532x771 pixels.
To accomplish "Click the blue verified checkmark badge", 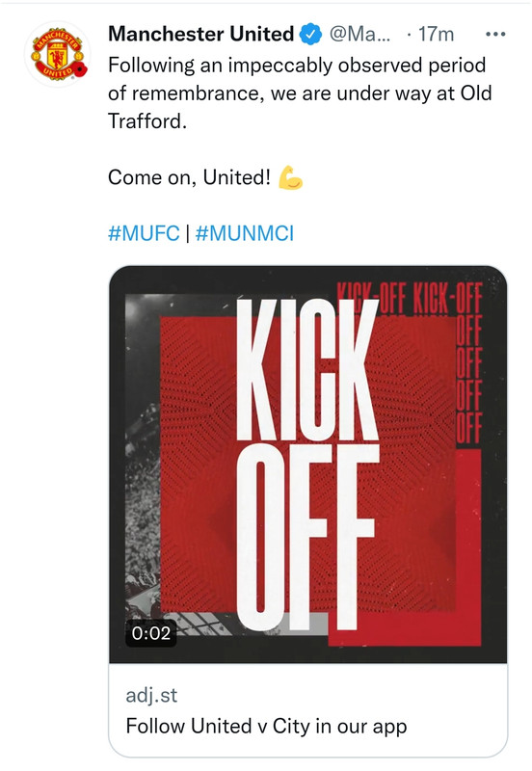I will [x=310, y=35].
